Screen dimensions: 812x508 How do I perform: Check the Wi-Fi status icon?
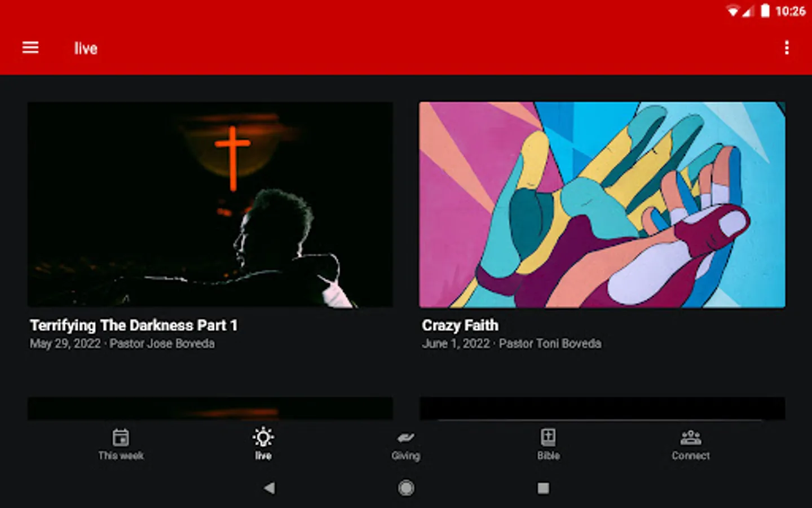coord(733,11)
